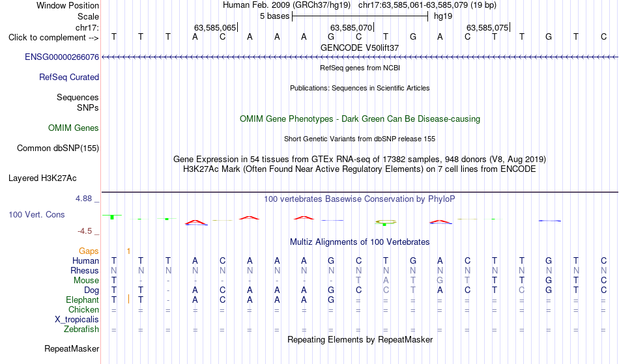Click the '5 bases' scale bar

360,16
